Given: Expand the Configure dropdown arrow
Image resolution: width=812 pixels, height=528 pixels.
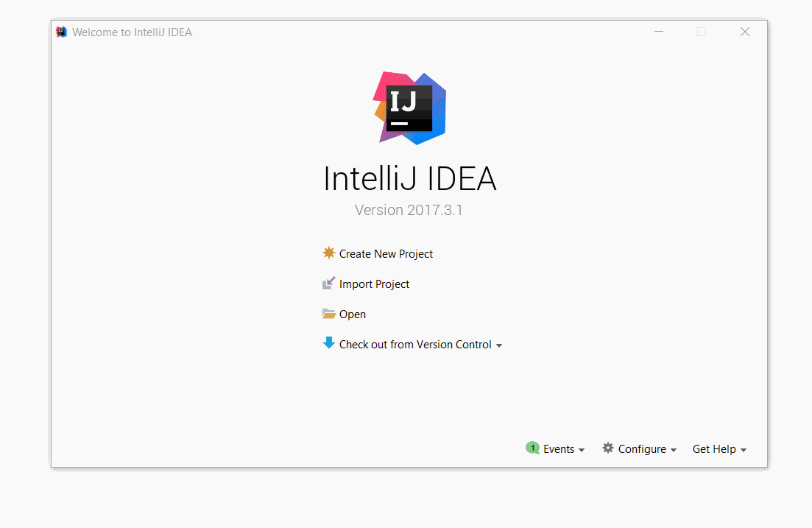Looking at the screenshot, I should [x=673, y=450].
